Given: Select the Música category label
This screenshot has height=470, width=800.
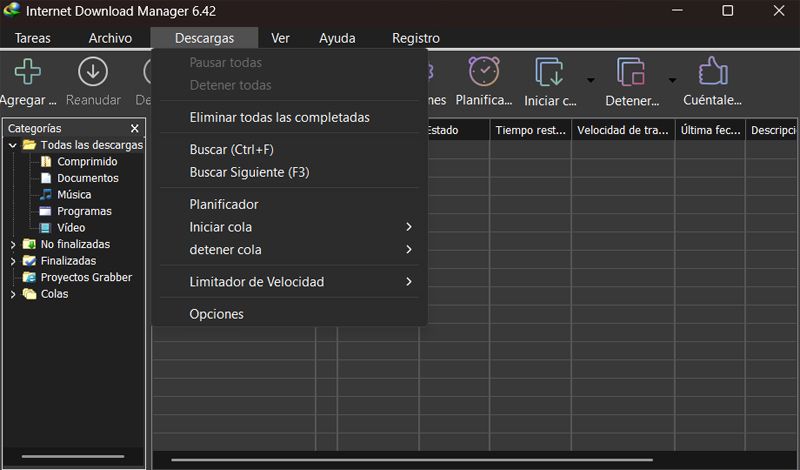Looking at the screenshot, I should tap(74, 194).
